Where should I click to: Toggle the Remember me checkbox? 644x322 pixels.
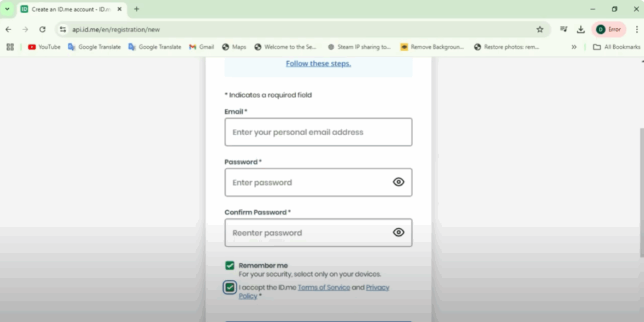pyautogui.click(x=230, y=266)
